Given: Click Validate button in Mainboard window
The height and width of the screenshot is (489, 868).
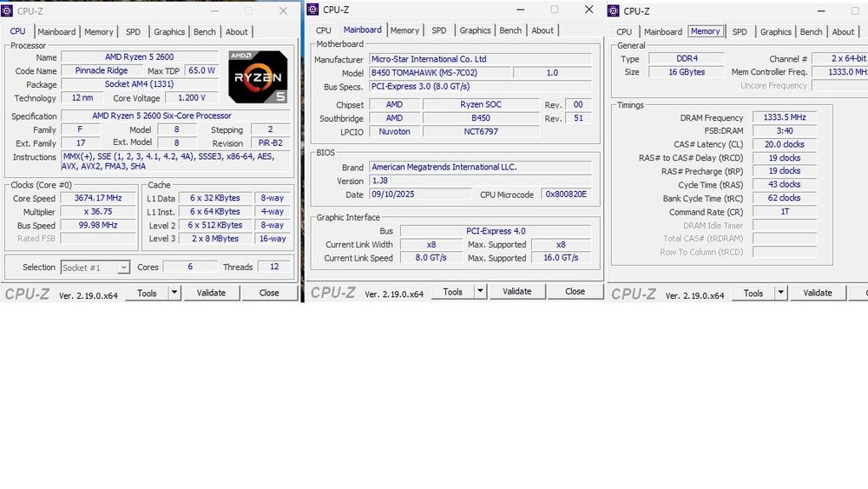Looking at the screenshot, I should pos(517,291).
